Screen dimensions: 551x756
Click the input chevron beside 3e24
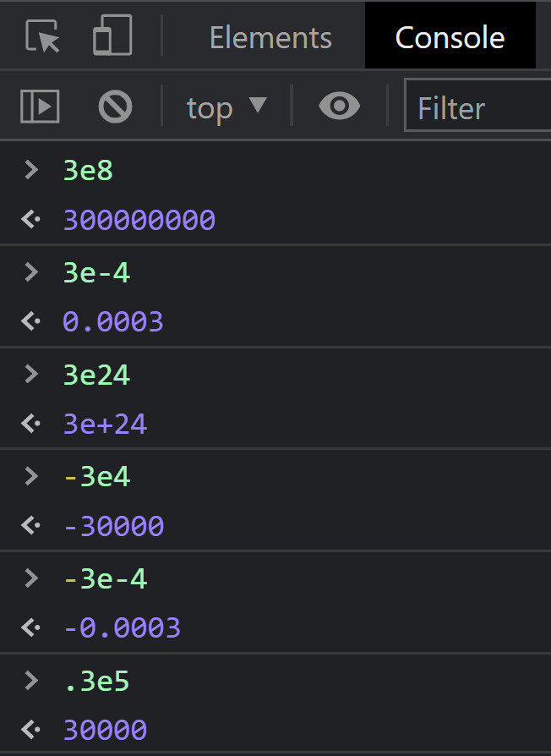coord(32,374)
